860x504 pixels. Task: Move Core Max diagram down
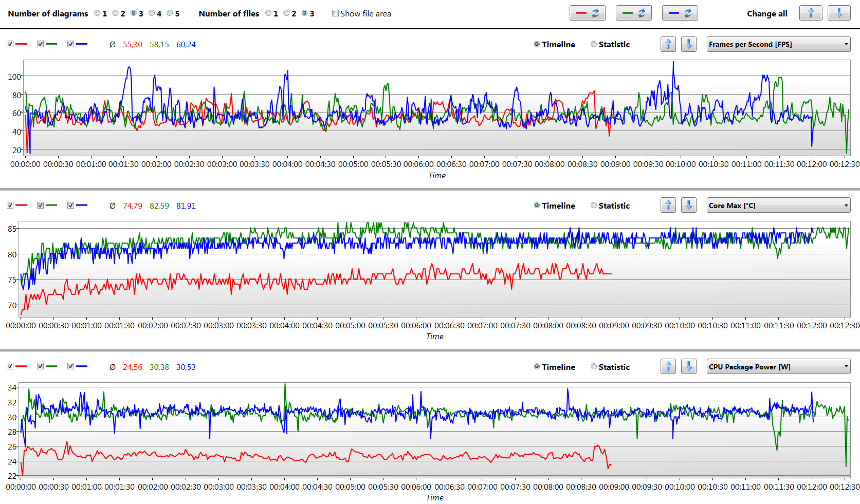point(689,206)
